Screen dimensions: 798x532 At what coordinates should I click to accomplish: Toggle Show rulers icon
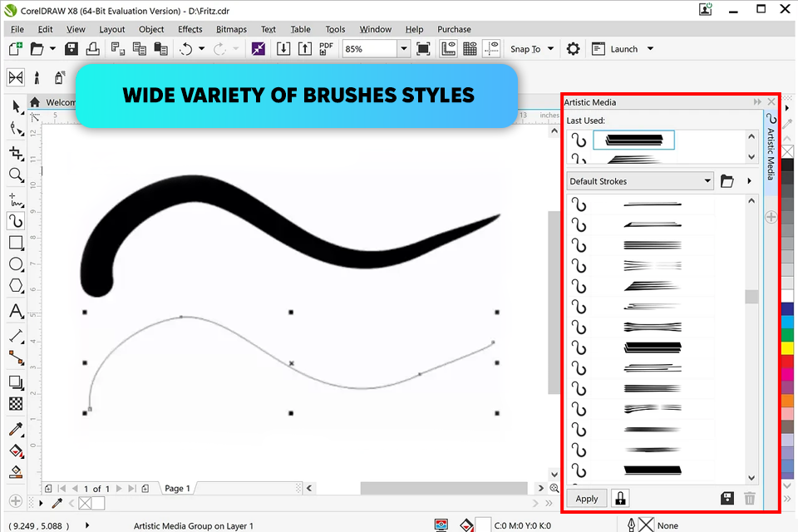pyautogui.click(x=448, y=49)
